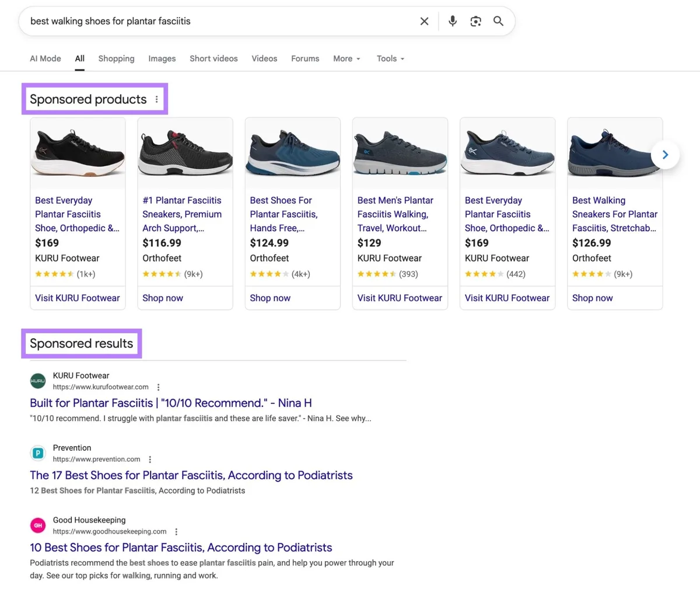The height and width of the screenshot is (592, 700).
Task: Open the $169 navy KURU shoe image
Action: pyautogui.click(x=507, y=154)
